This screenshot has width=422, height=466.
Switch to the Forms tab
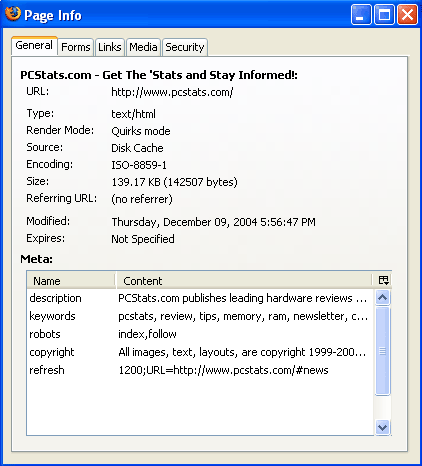(76, 47)
